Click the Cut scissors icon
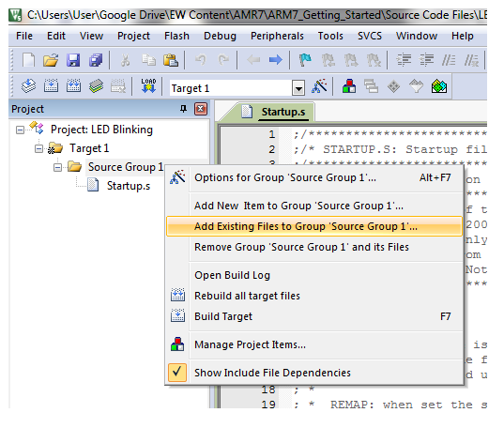The width and height of the screenshot is (504, 428). pyautogui.click(x=126, y=60)
